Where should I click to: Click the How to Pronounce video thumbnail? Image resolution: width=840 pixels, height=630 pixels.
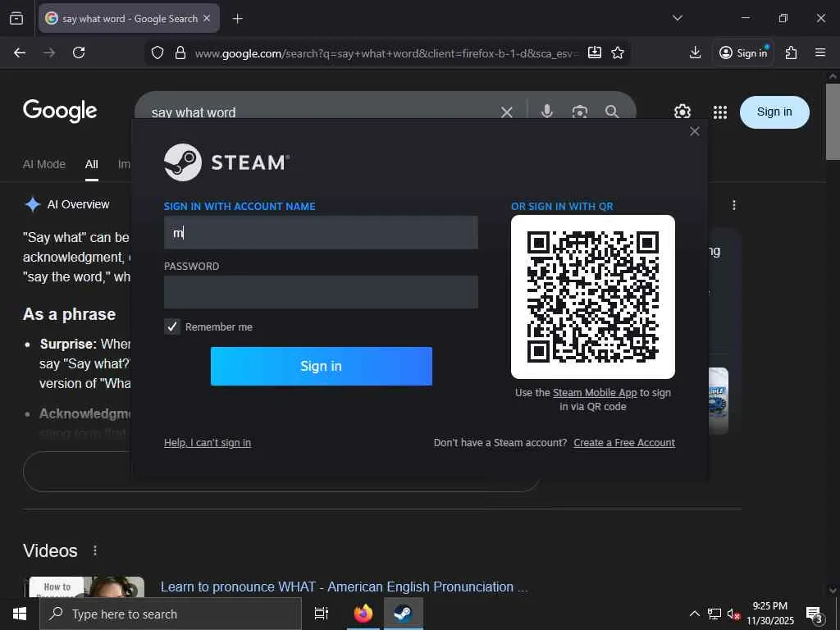87,587
